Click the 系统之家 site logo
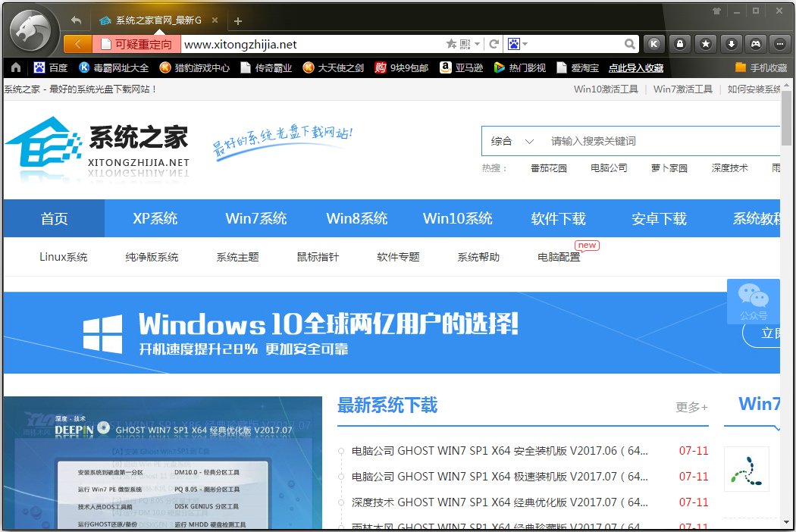 (x=98, y=149)
